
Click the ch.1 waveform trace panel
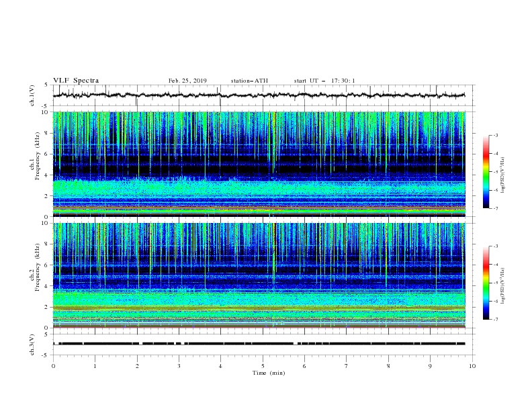pos(264,95)
